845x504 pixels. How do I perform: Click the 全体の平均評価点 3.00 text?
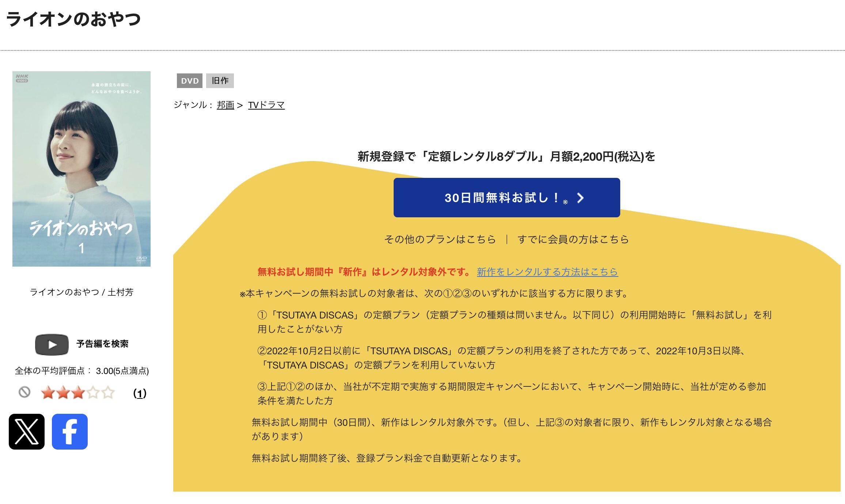(82, 371)
